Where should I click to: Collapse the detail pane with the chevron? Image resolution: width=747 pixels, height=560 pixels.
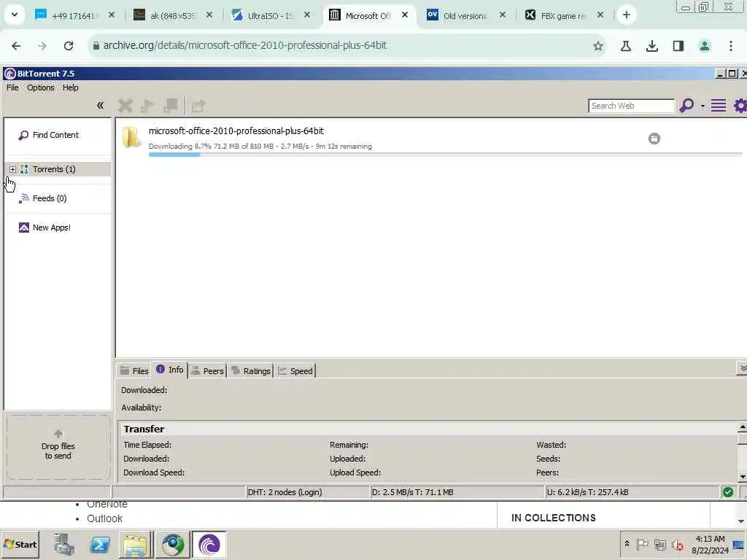point(742,368)
